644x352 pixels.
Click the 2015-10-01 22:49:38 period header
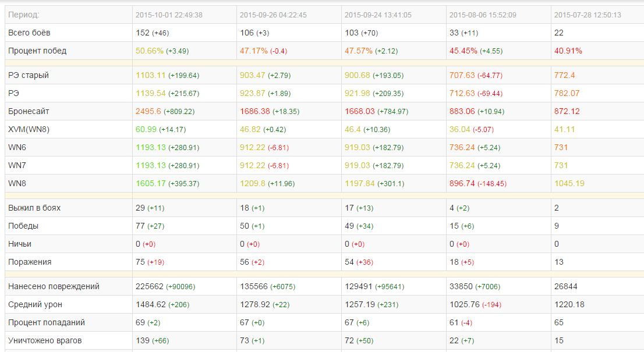pyautogui.click(x=169, y=15)
